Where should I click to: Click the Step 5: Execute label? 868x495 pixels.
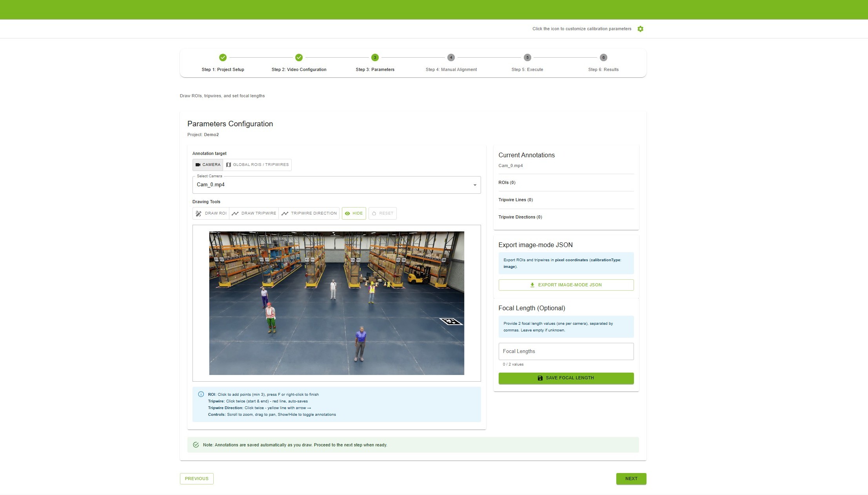(x=527, y=69)
